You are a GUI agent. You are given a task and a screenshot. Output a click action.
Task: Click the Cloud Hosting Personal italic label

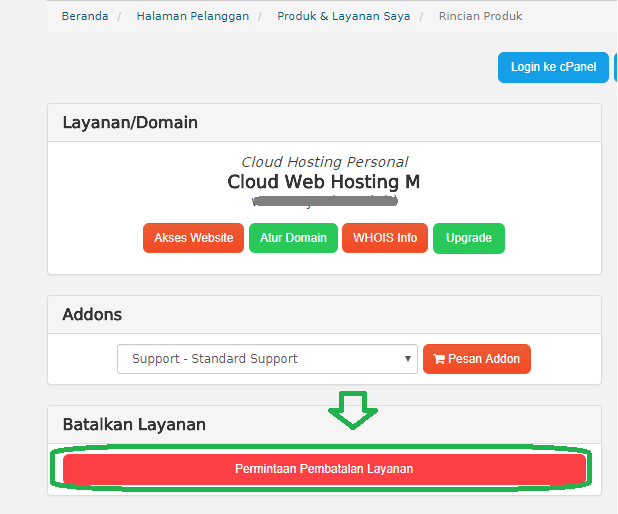coord(324,162)
